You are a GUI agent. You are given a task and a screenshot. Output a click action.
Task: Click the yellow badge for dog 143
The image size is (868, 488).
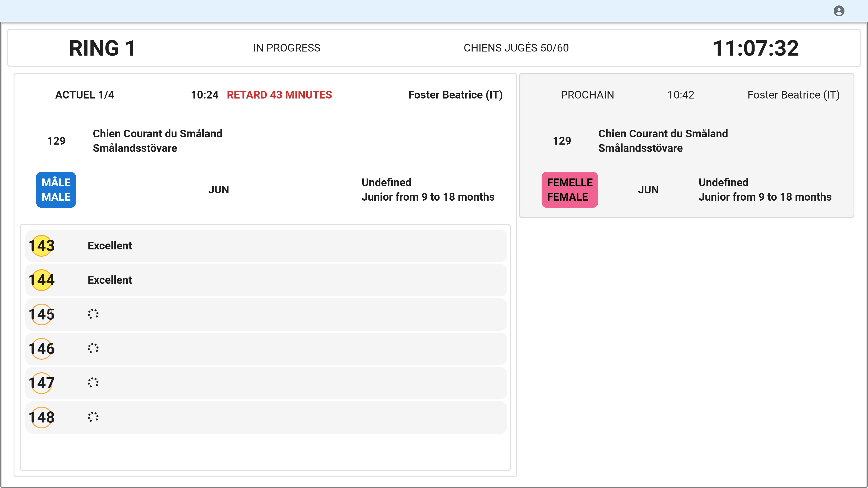click(41, 246)
